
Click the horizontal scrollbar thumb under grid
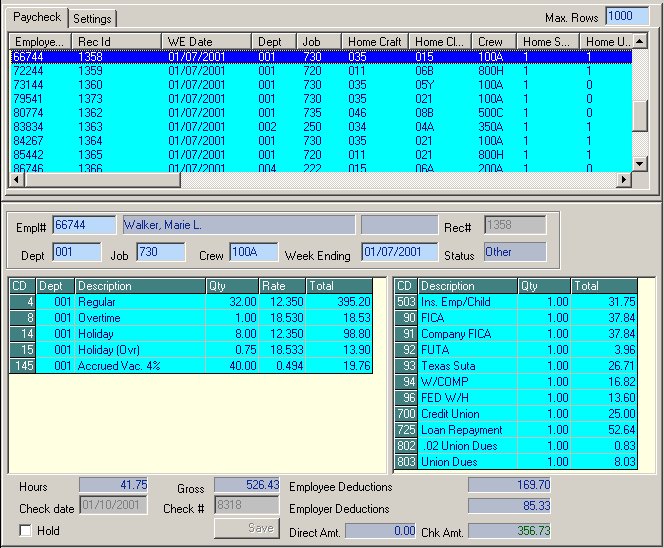(x=100, y=180)
